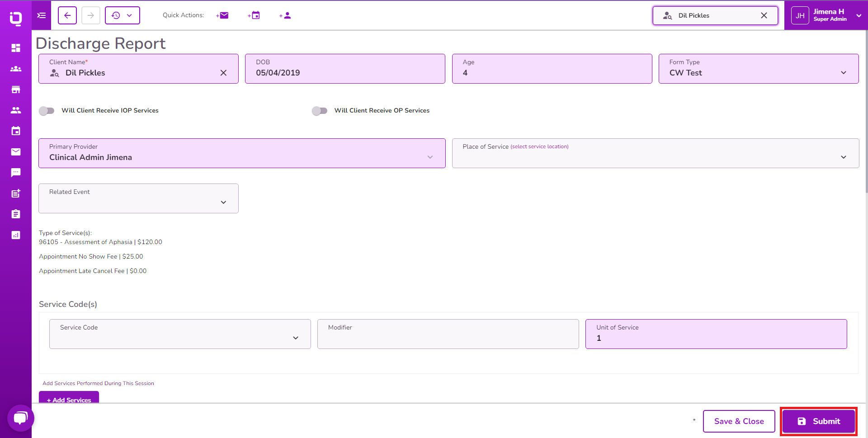
Task: Open the Reports bar-chart sidebar icon
Action: (x=16, y=235)
